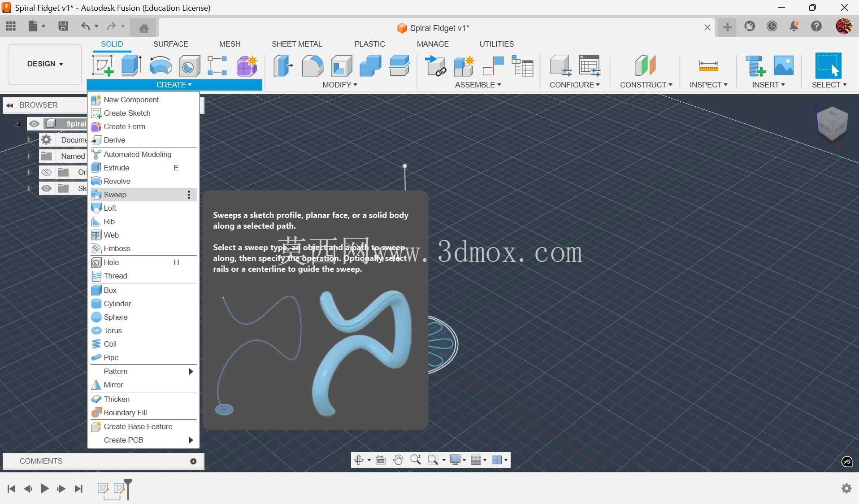Open the Job Status clock icon

[x=772, y=26]
